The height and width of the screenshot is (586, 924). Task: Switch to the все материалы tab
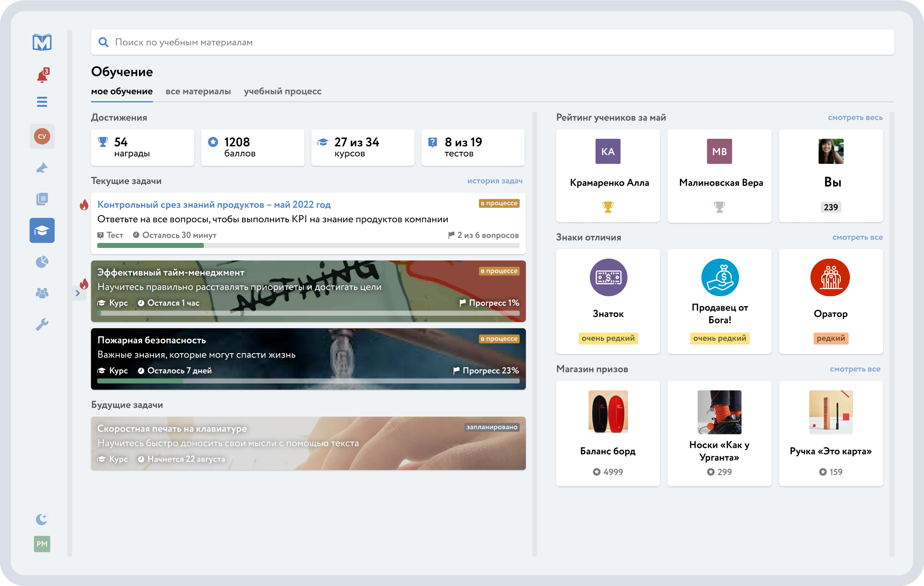point(198,91)
